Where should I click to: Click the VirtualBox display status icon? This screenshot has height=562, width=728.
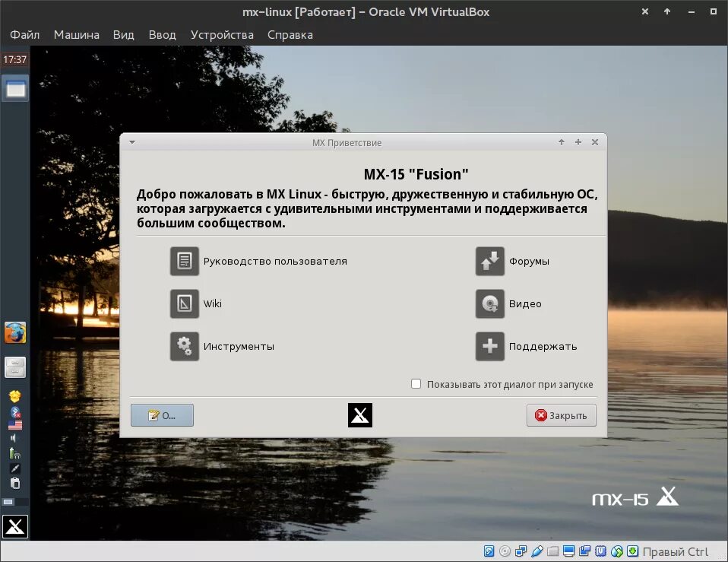click(568, 551)
